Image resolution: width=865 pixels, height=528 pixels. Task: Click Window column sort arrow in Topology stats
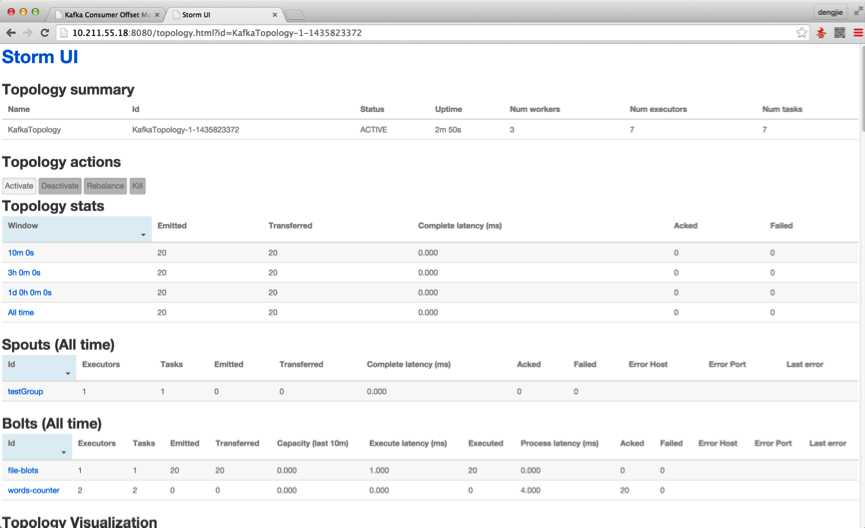pos(143,235)
